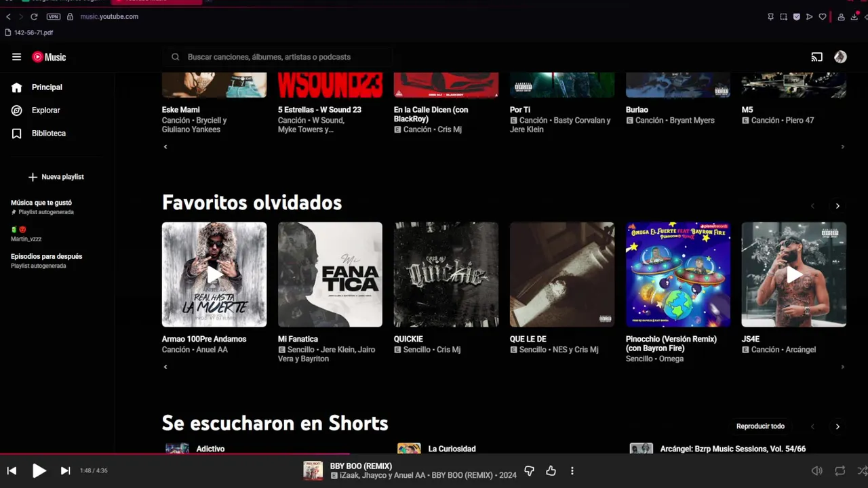
Task: Like the current song BBY BOO
Action: (551, 470)
